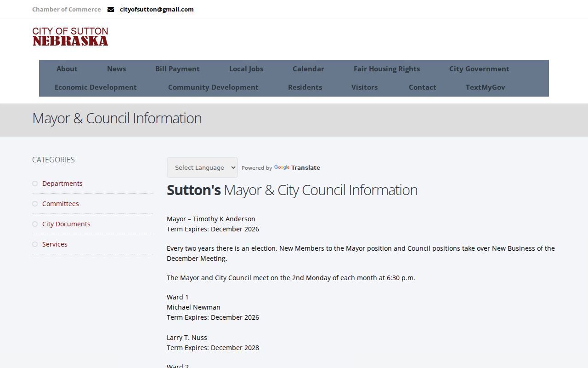Image resolution: width=588 pixels, height=368 pixels.
Task: Click the Larry T. Nuss council member name
Action: click(187, 338)
